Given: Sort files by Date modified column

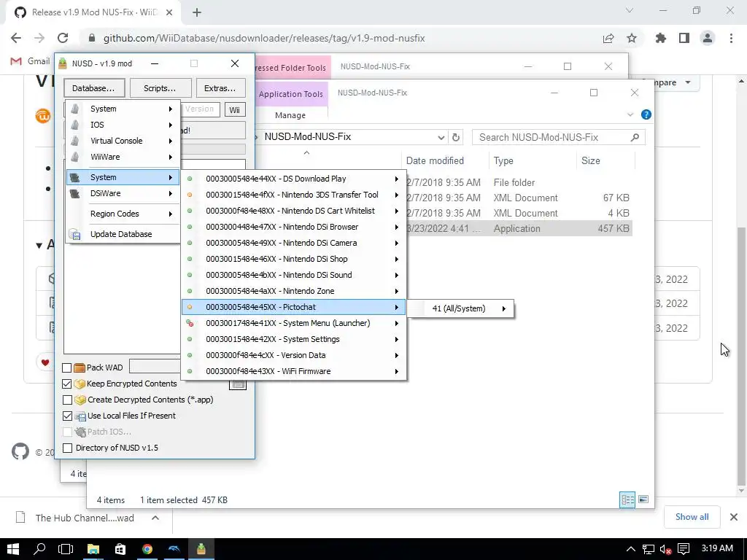Looking at the screenshot, I should [435, 161].
